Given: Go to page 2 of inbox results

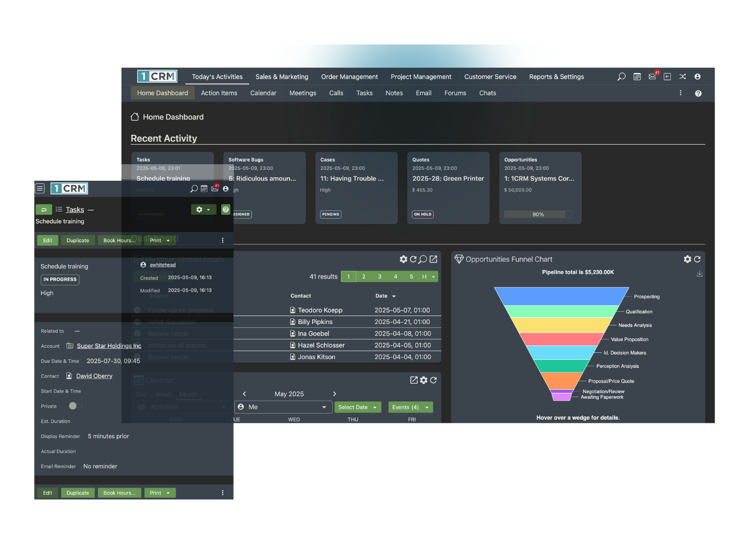Looking at the screenshot, I should click(364, 276).
